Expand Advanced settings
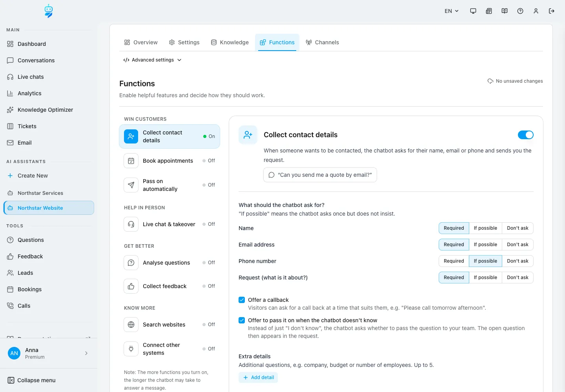The height and width of the screenshot is (392, 565). coord(152,60)
